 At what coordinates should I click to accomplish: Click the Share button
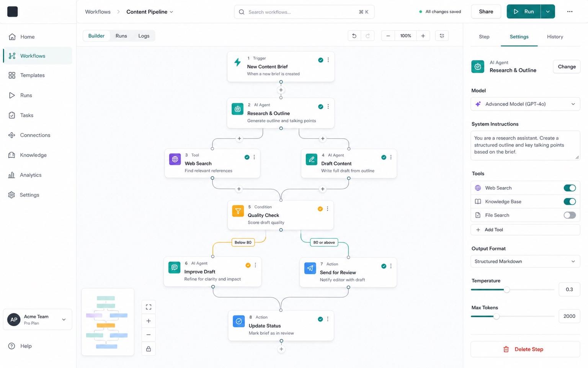(x=486, y=12)
